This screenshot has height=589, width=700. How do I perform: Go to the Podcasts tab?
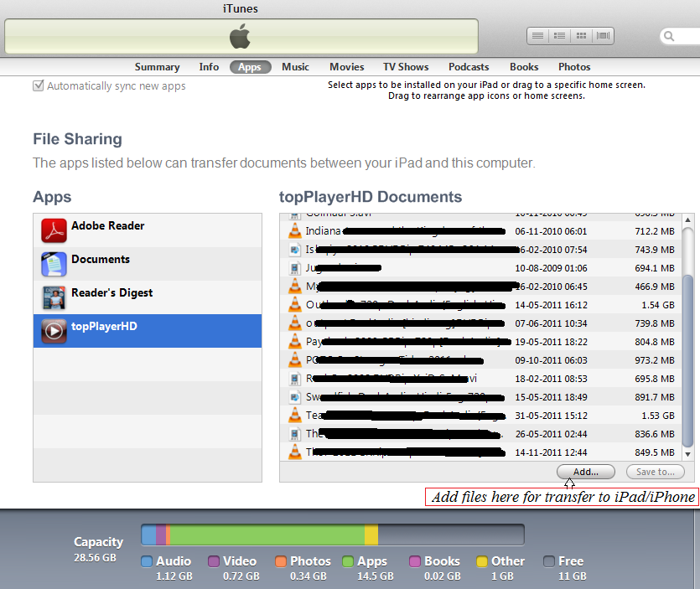point(469,67)
